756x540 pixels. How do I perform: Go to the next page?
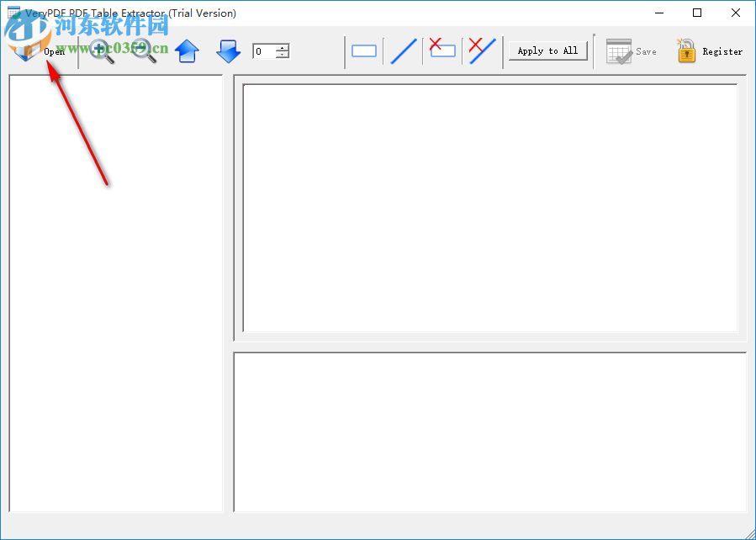pos(227,50)
